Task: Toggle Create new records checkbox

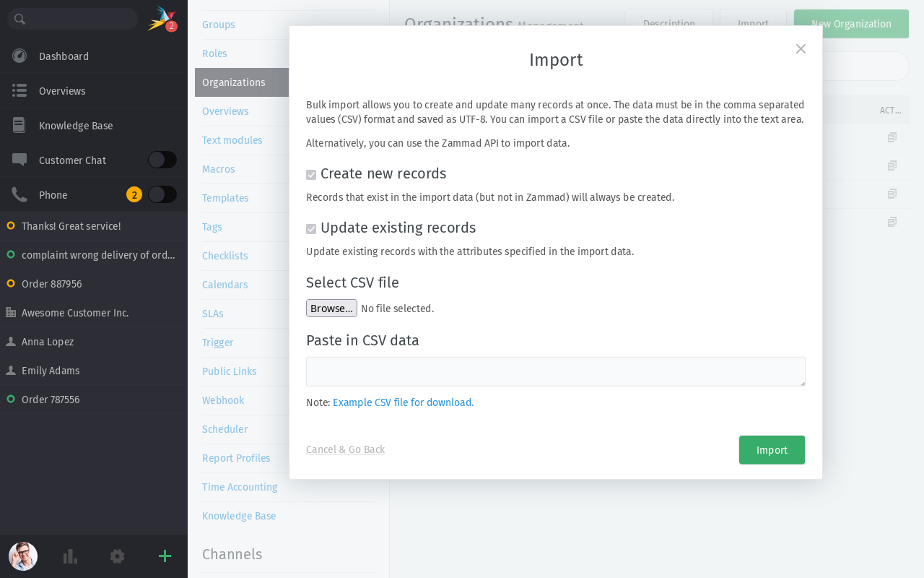Action: pos(311,175)
